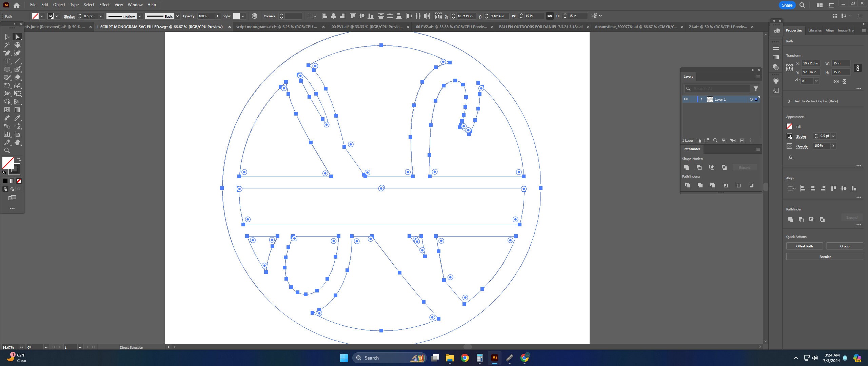
Task: Select the Hand tool
Action: (x=18, y=142)
